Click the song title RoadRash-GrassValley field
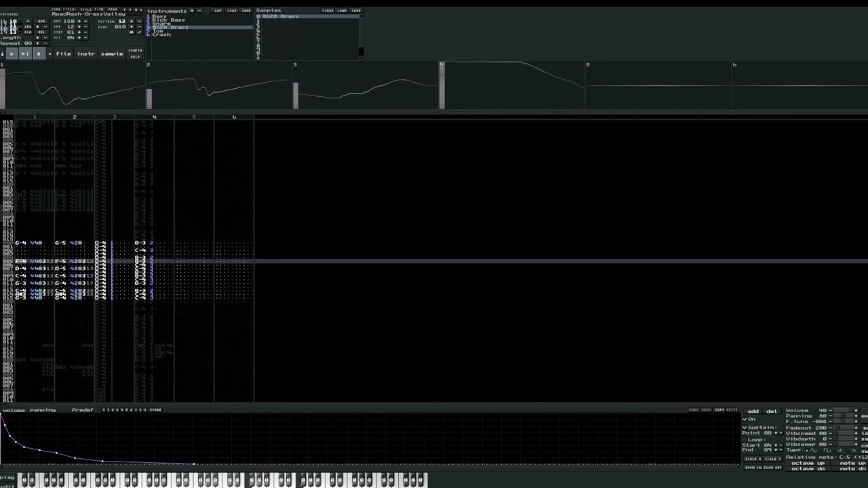This screenshot has width=868, height=488. 97,14
